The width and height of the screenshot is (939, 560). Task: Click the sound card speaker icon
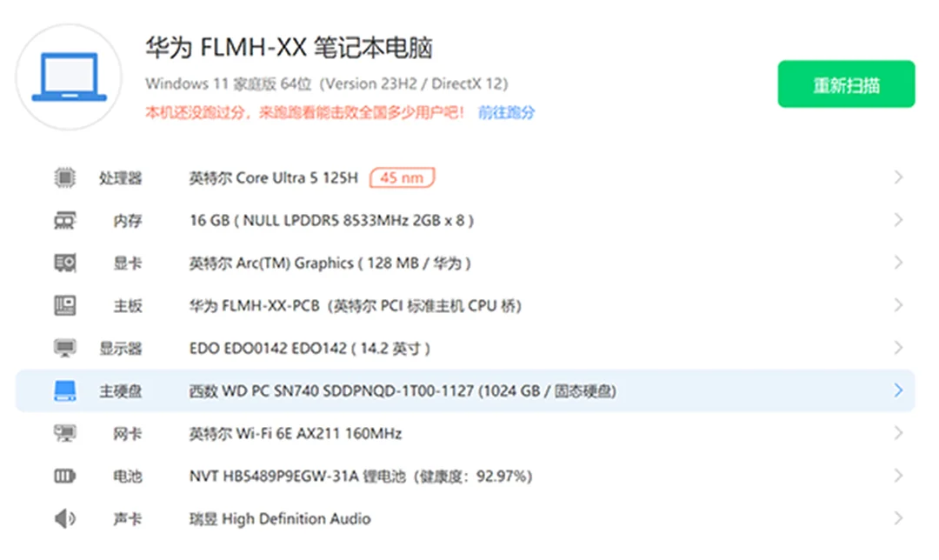(x=65, y=519)
